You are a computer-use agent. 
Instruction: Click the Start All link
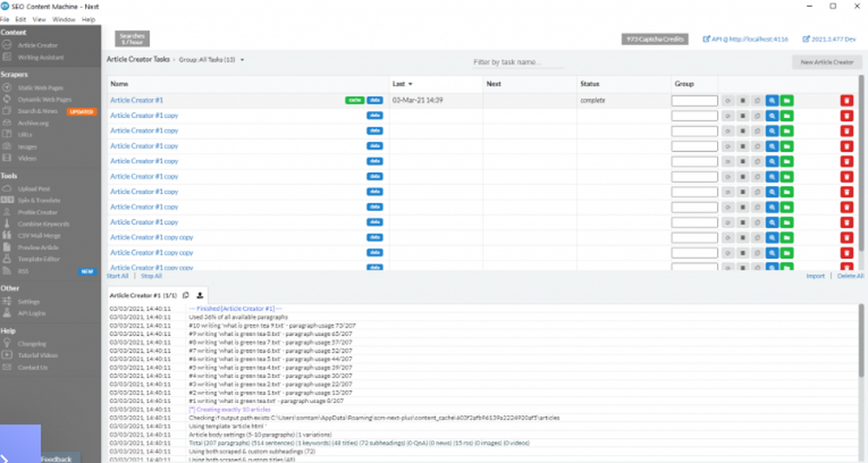click(117, 276)
